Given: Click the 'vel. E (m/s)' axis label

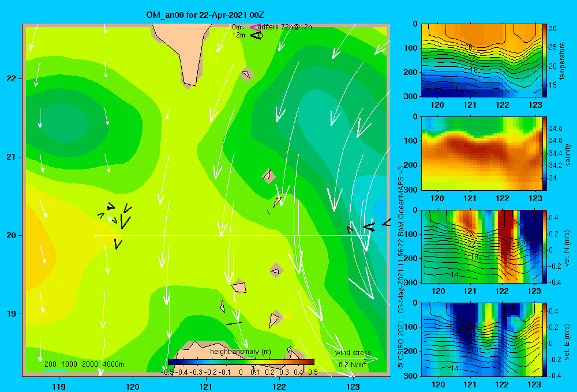Looking at the screenshot, I should [x=567, y=341].
